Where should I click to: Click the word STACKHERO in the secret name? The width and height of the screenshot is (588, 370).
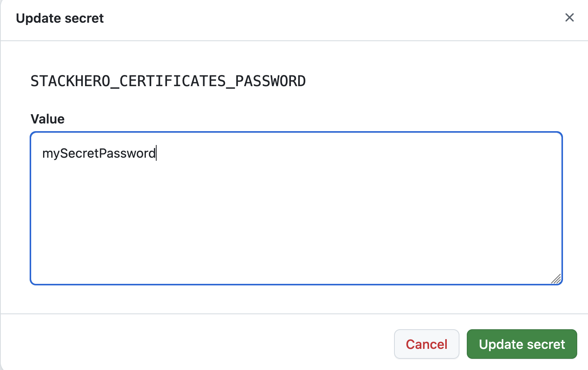70,81
